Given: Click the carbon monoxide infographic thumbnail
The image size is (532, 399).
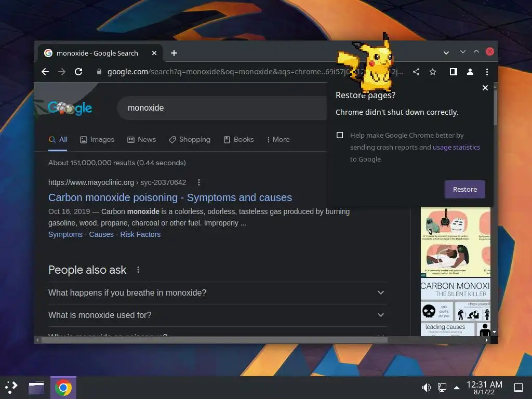Looking at the screenshot, I should pyautogui.click(x=455, y=242).
